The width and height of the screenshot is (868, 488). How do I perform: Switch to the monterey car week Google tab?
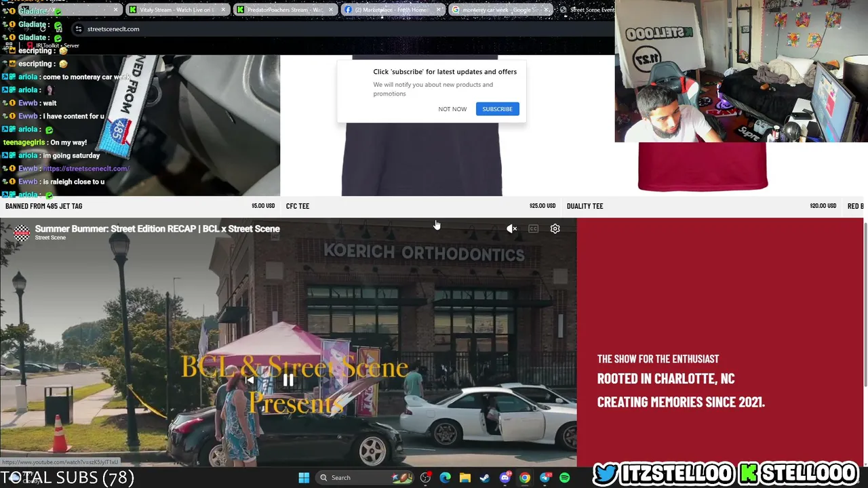pyautogui.click(x=500, y=10)
